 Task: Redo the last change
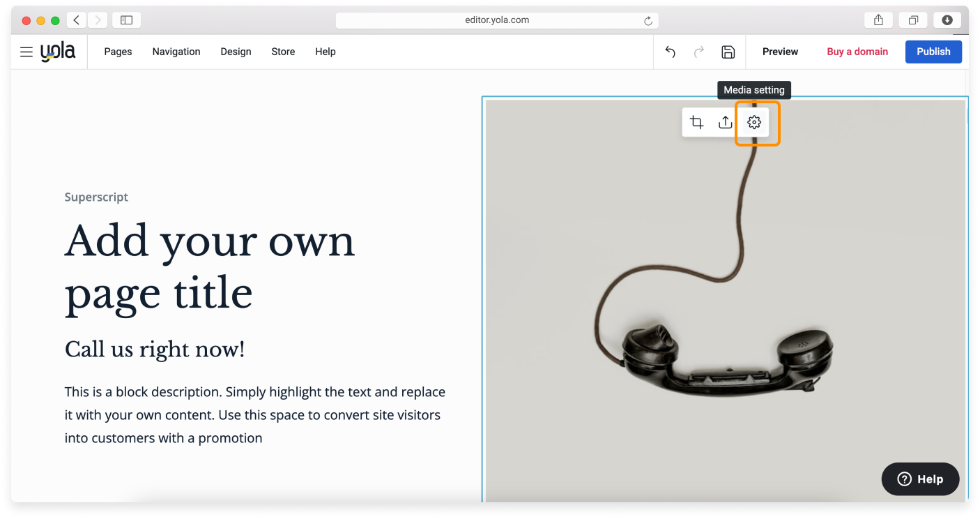[x=698, y=52]
